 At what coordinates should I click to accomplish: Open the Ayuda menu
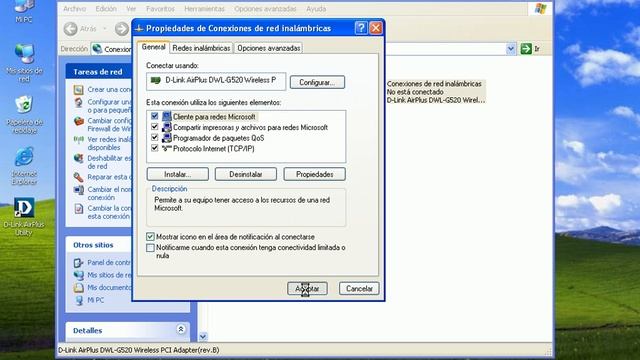[x=316, y=9]
